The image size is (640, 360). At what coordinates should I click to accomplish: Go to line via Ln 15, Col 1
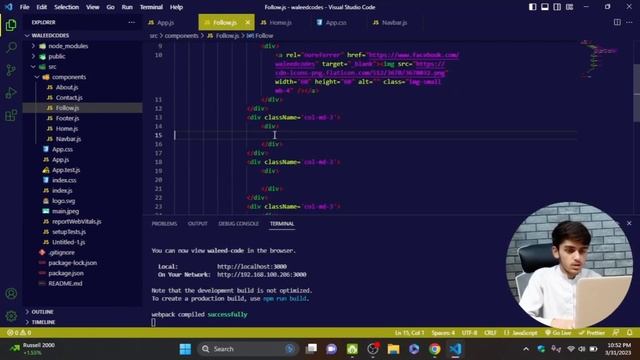[409, 333]
